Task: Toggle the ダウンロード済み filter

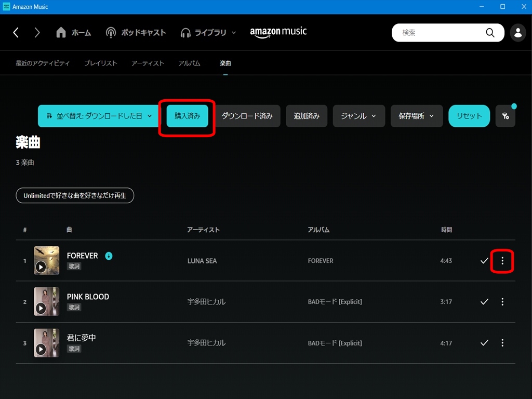Action: tap(247, 116)
